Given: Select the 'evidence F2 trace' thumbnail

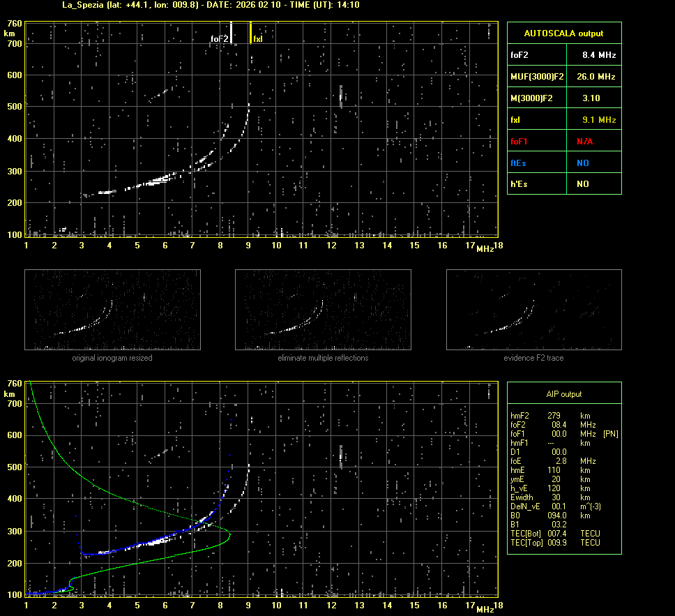Looking at the screenshot, I should pos(533,310).
